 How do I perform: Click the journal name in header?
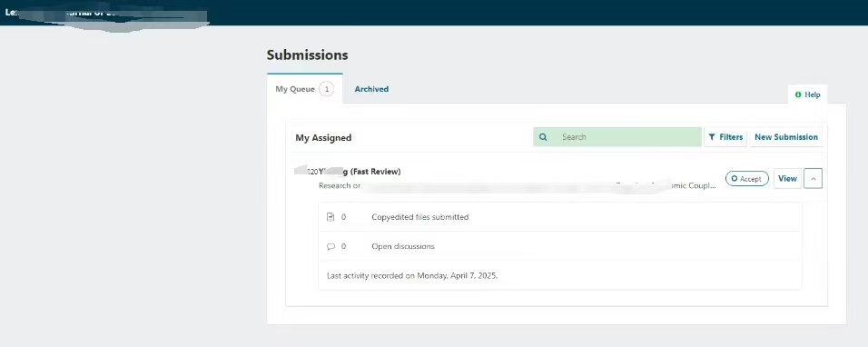pyautogui.click(x=105, y=13)
